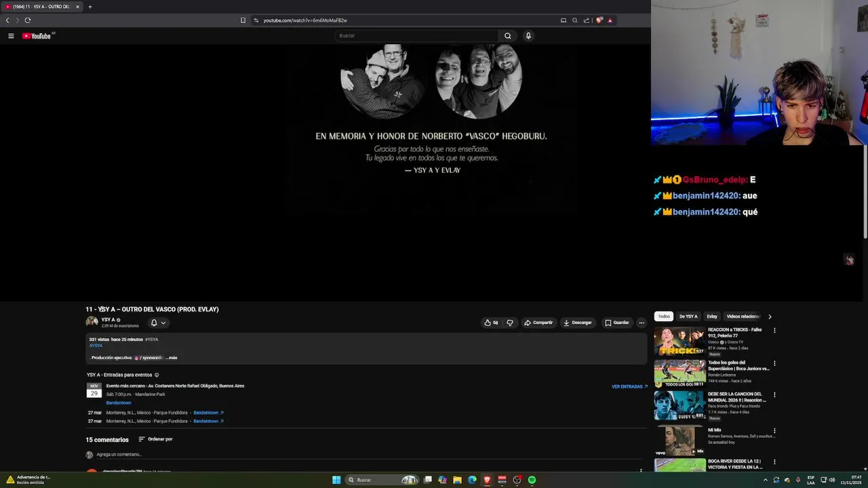This screenshot has width=868, height=488.
Task: Open VER ENTRADAS tickets link
Action: pyautogui.click(x=629, y=386)
